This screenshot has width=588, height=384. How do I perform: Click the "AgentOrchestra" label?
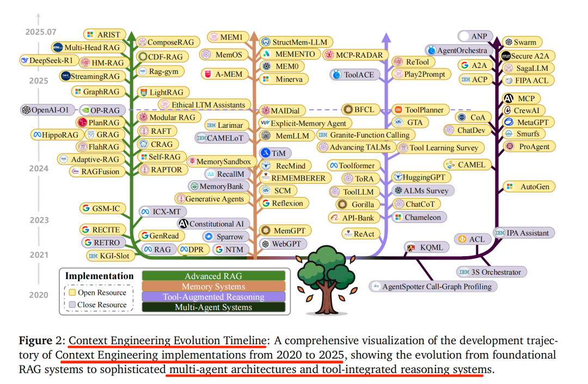[x=458, y=50]
